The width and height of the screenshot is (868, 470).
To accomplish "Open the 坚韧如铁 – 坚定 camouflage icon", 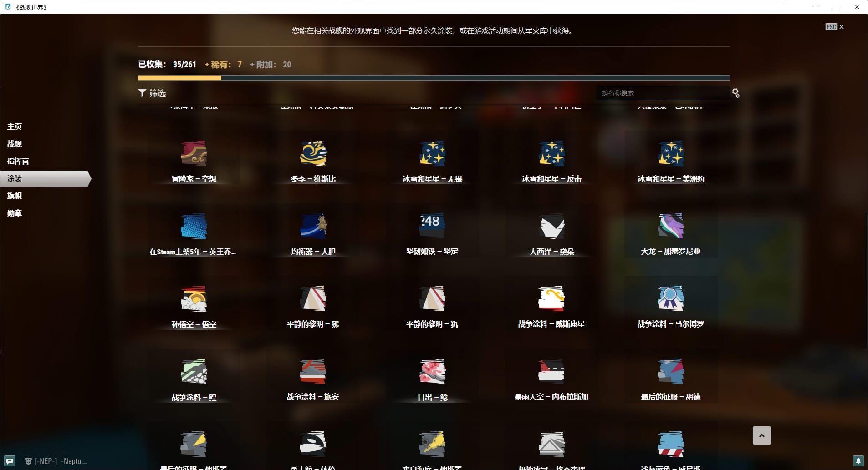I will tap(432, 226).
